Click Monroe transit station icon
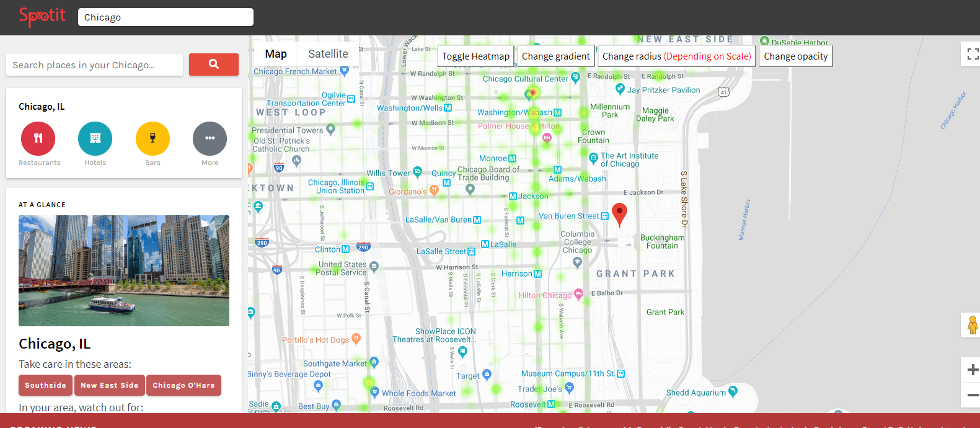The width and height of the screenshot is (980, 428). tap(512, 159)
